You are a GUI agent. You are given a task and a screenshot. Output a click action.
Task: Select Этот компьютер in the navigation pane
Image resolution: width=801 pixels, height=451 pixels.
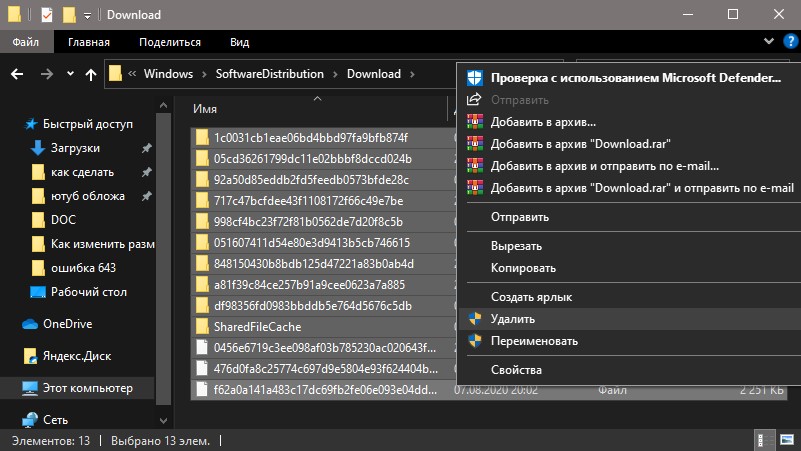coord(78,388)
